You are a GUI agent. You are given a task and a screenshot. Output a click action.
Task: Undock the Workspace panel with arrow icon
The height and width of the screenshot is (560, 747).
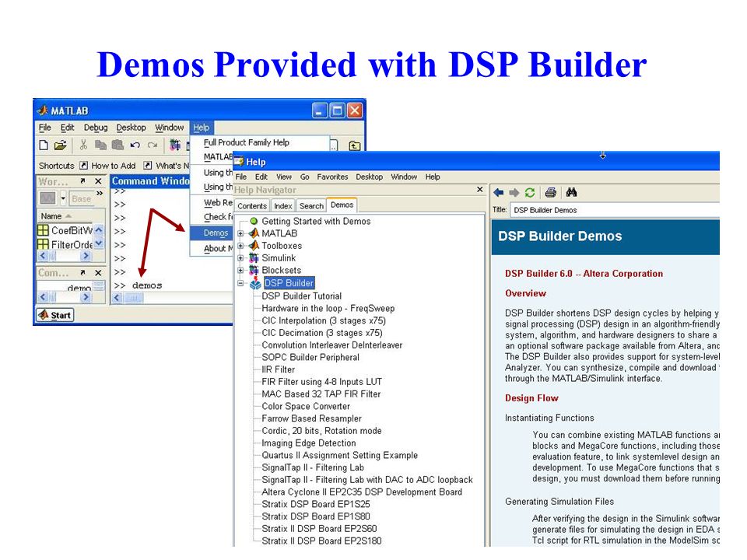tap(82, 181)
